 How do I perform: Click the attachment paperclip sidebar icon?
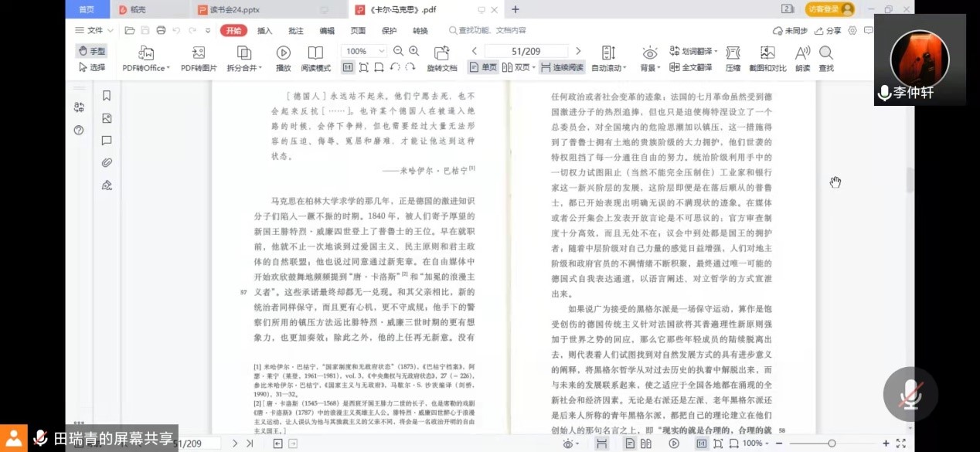(107, 162)
